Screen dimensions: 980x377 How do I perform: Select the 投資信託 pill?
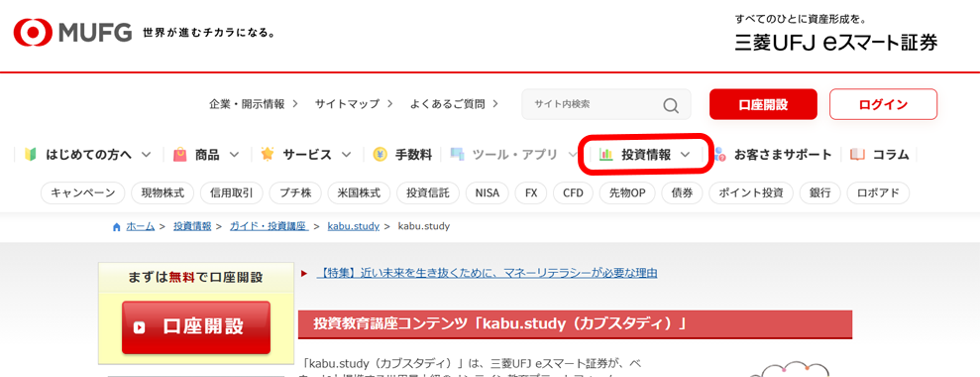(x=428, y=192)
